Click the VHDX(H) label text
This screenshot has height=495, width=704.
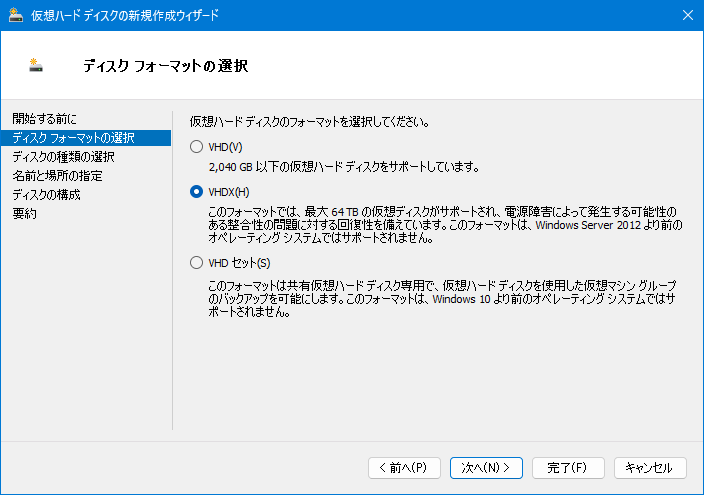tap(229, 192)
